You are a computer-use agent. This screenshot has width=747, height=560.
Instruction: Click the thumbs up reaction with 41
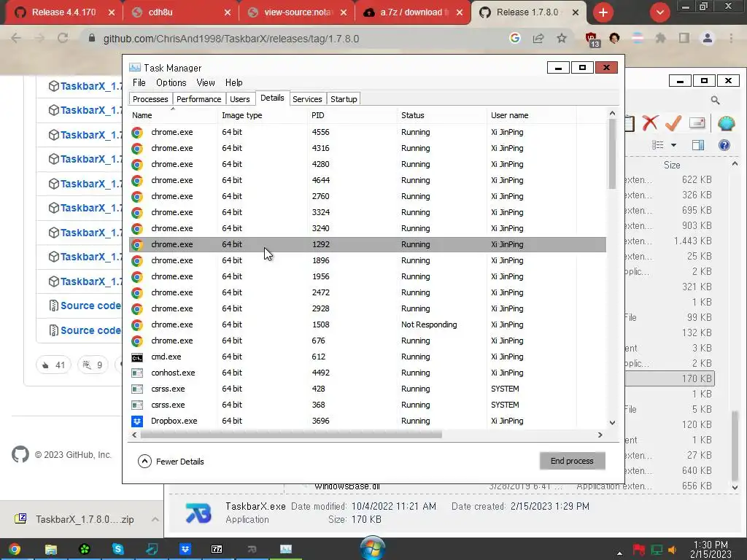[53, 365]
